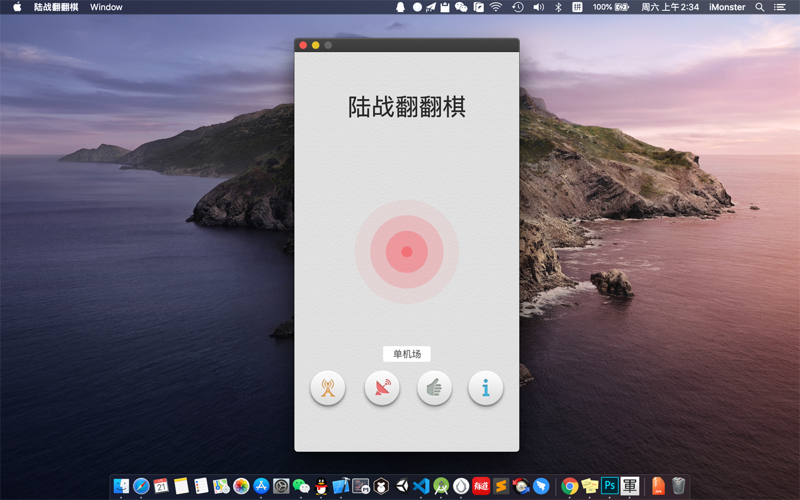
Task: Open Google Chrome from the Dock
Action: coord(569,486)
